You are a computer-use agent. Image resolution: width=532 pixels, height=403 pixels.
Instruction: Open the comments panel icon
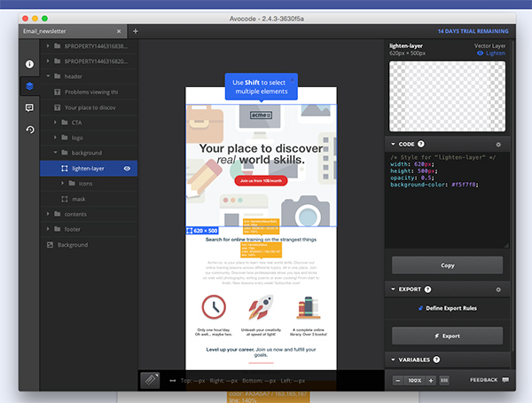click(x=29, y=107)
